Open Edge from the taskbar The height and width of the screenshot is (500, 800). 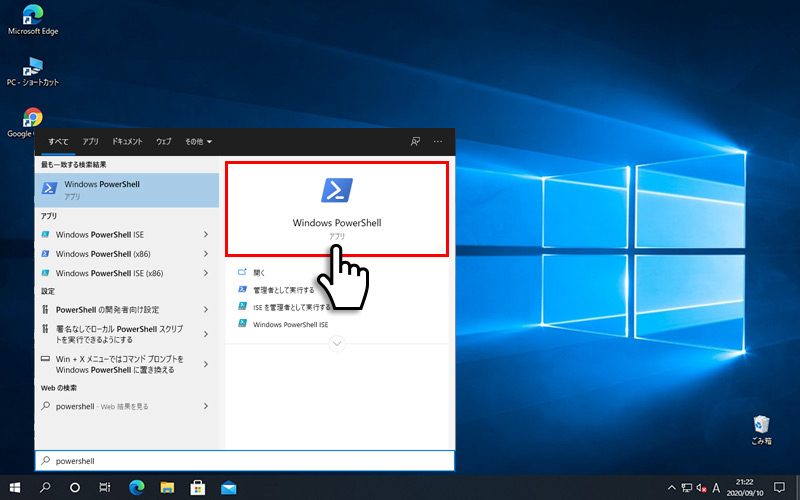coord(137,487)
